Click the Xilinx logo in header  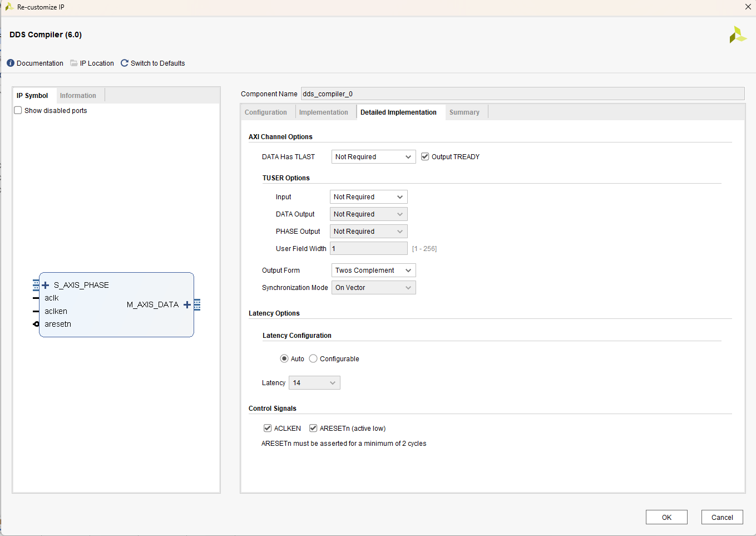click(738, 35)
